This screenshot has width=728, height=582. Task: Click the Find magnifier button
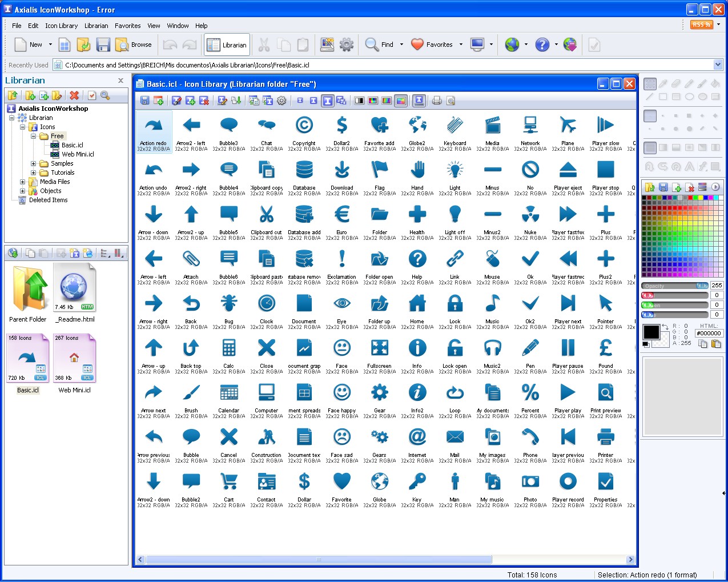[380, 45]
